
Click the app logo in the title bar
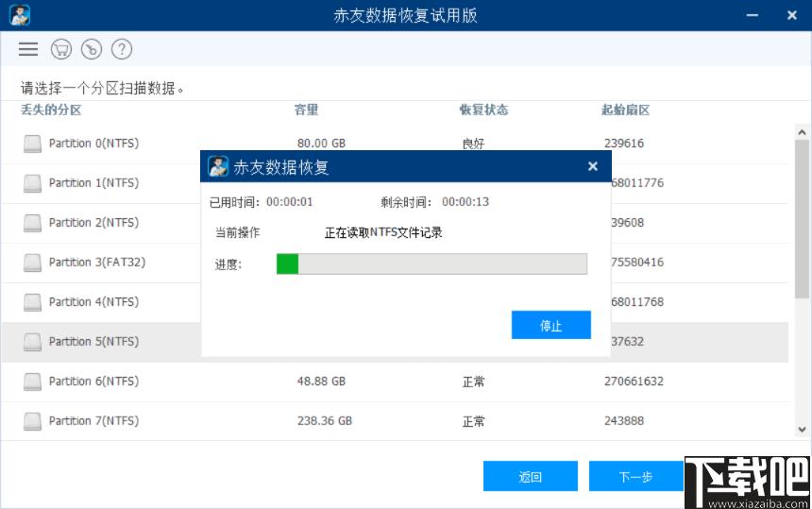click(20, 15)
